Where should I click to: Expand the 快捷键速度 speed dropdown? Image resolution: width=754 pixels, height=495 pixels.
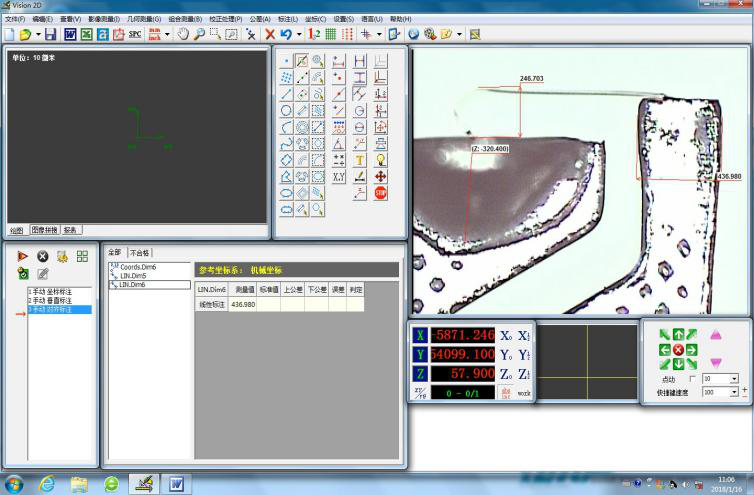(733, 393)
